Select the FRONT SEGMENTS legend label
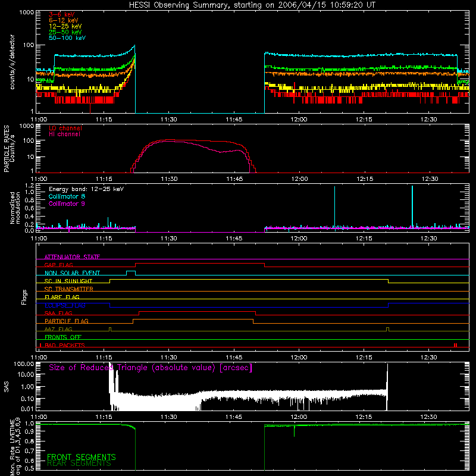This screenshot has height=476, width=476. click(82, 457)
